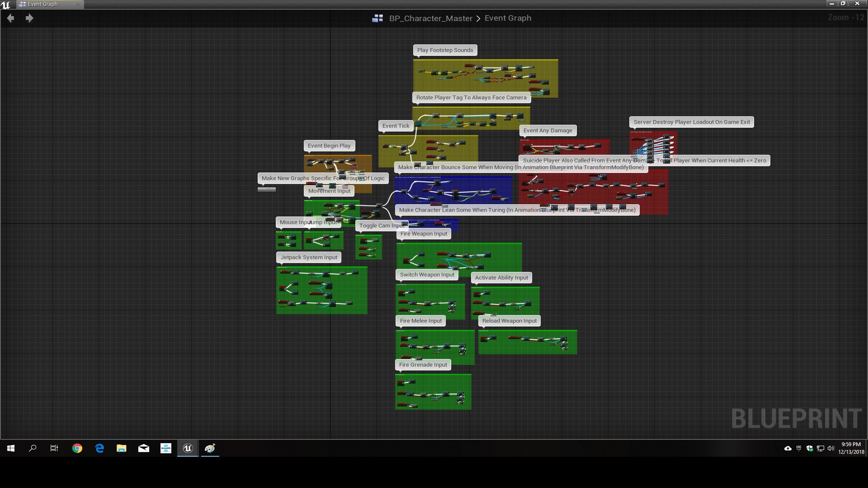
Task: Open Google Chrome from the taskbar
Action: click(x=77, y=448)
